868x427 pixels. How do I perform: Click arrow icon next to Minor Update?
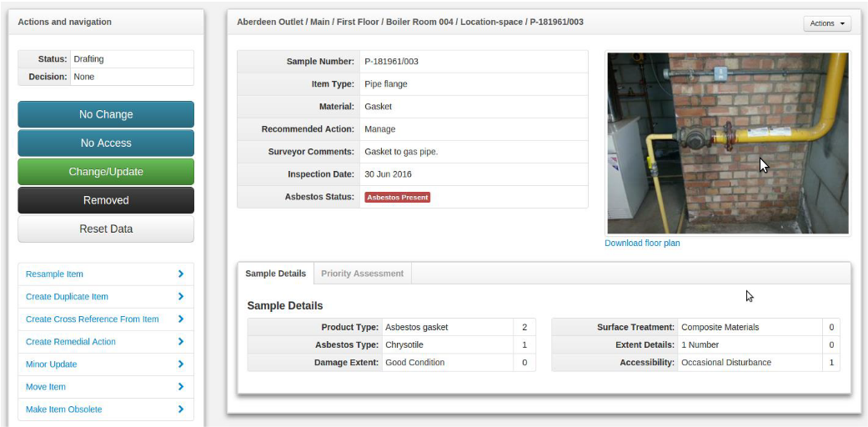pos(180,364)
